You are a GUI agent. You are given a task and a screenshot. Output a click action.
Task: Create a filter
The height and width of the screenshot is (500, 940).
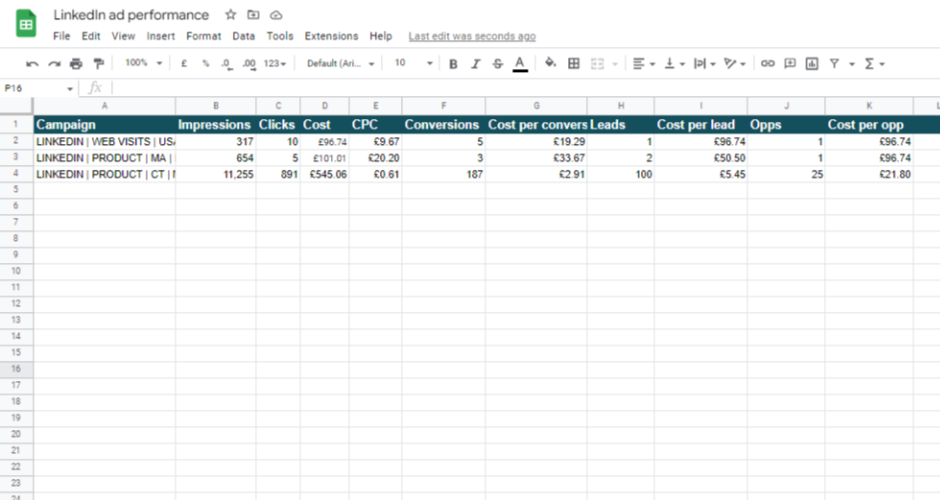pyautogui.click(x=834, y=64)
